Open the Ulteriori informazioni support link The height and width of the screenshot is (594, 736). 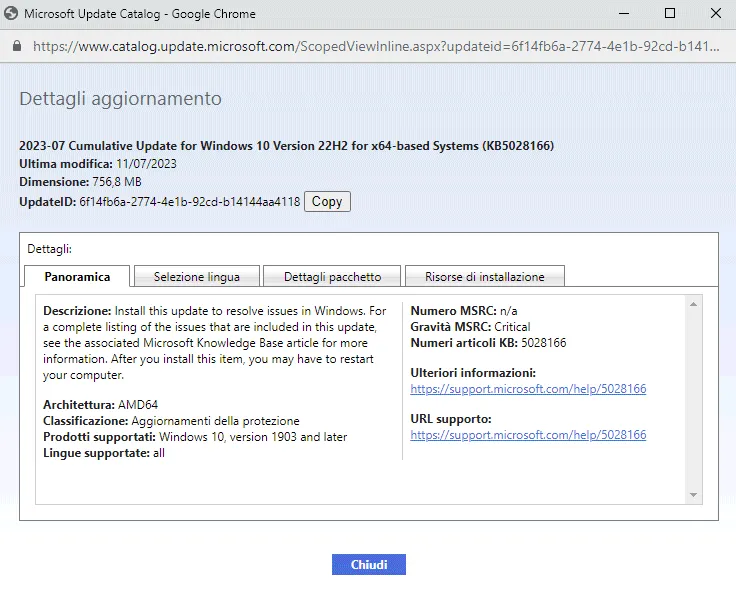(528, 389)
